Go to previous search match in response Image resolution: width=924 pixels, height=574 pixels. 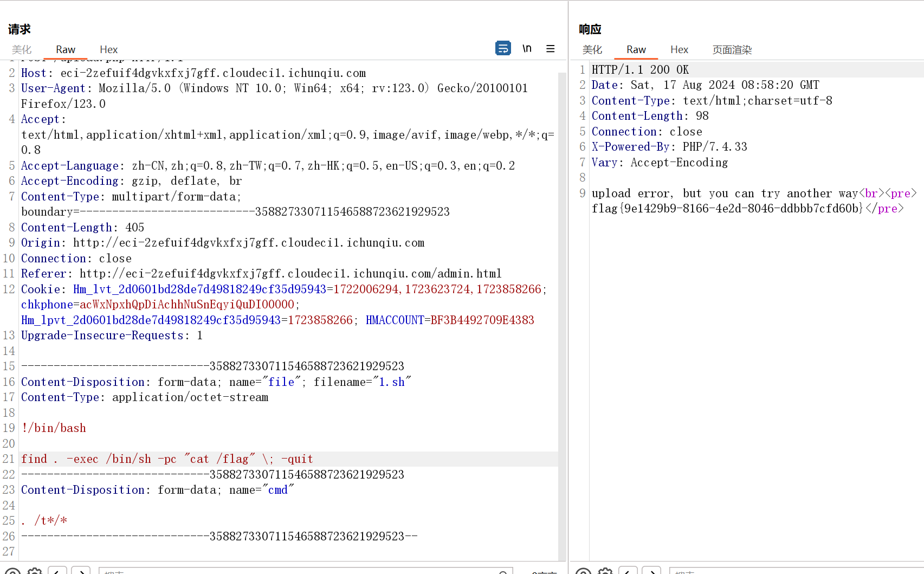point(628,570)
